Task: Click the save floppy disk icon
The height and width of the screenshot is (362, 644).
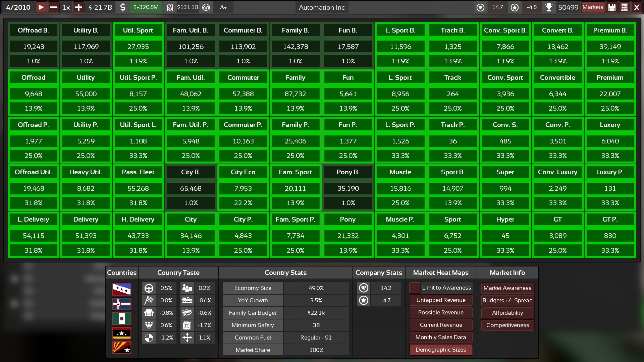Action: tap(612, 7)
